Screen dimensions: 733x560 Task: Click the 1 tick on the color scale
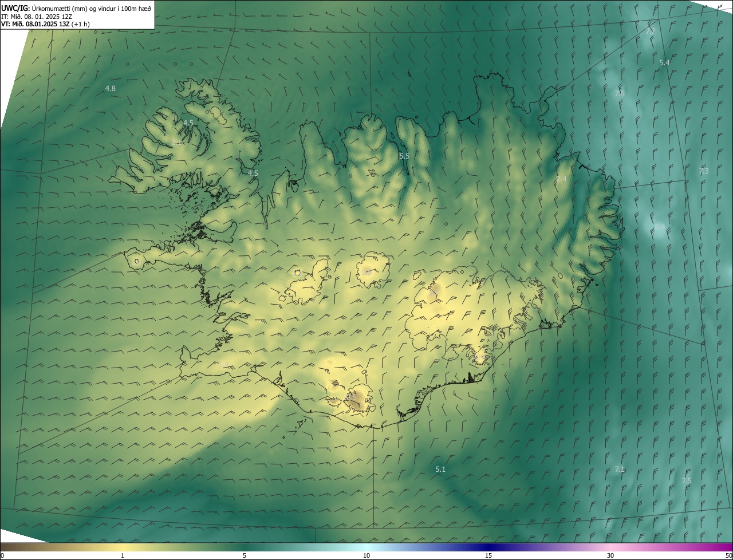coord(123,555)
